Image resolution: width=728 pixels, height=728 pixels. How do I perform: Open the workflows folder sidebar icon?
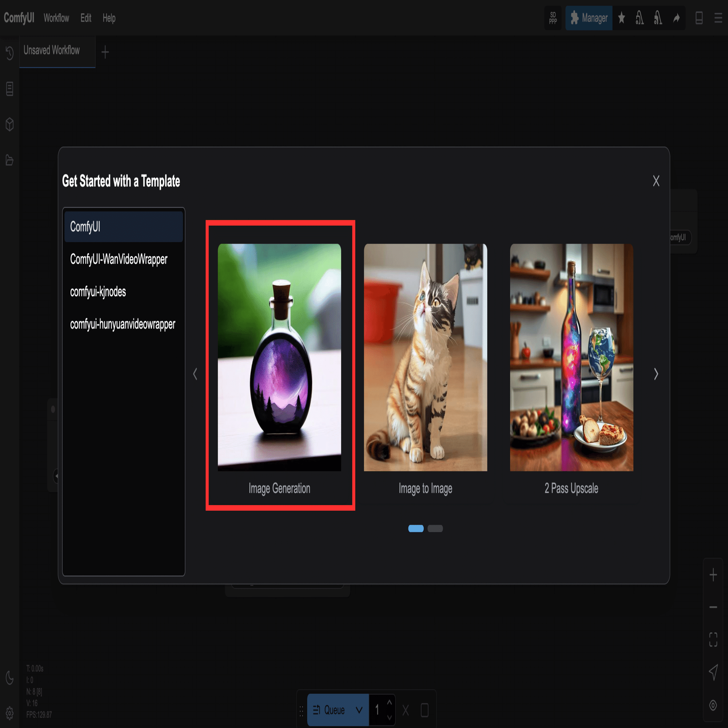[x=10, y=160]
